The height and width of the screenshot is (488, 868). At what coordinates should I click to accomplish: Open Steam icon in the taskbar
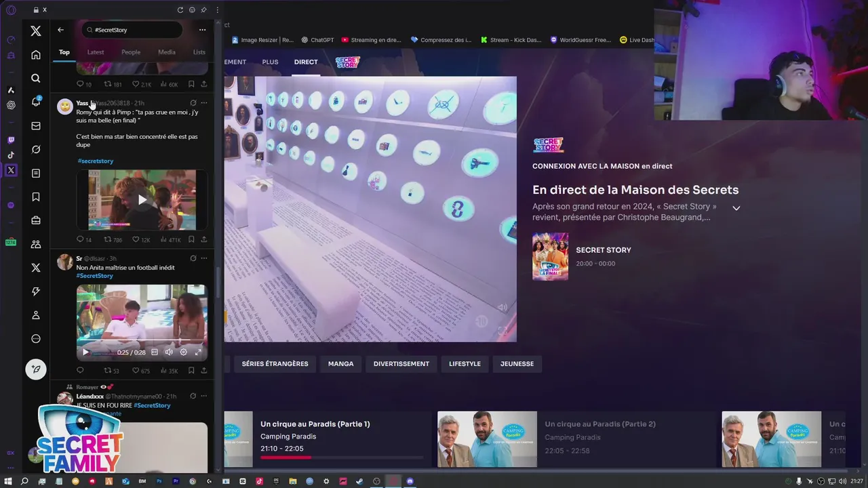(359, 481)
